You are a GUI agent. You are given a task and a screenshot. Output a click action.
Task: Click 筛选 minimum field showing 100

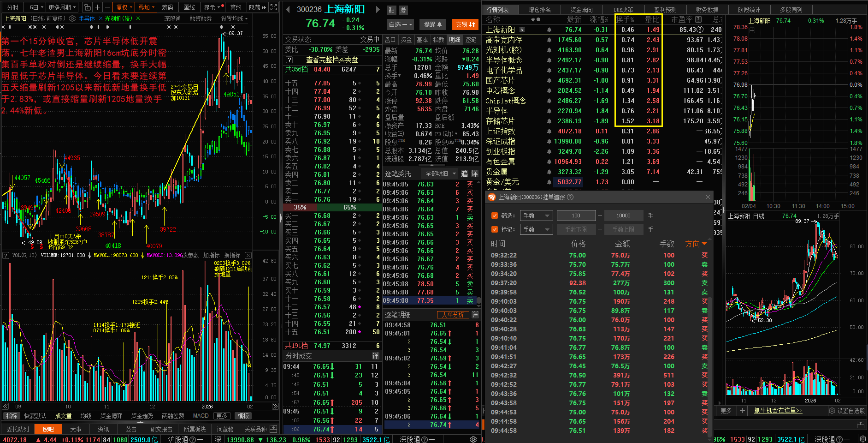coord(576,216)
